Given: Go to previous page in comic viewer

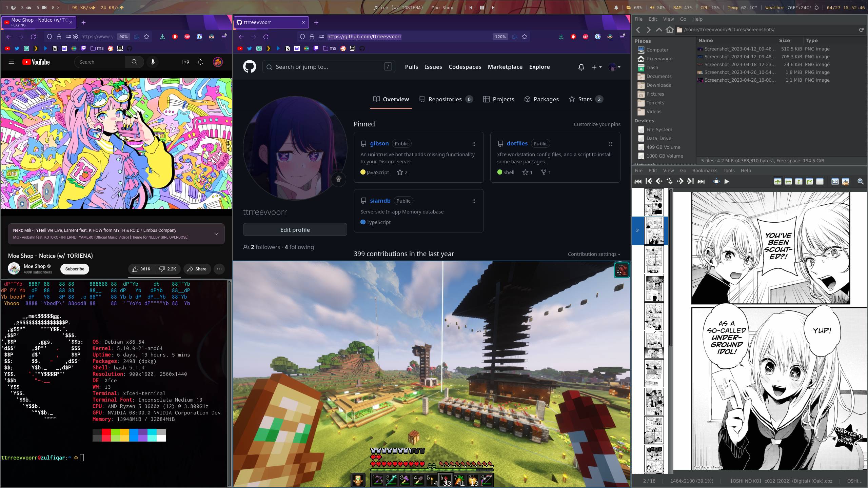Looking at the screenshot, I should [x=659, y=182].
